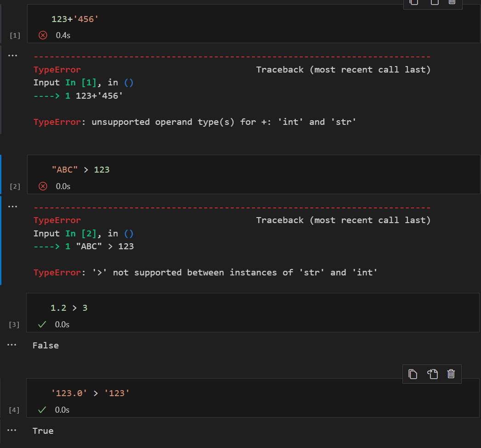Open the ellipsis menu beside the True output

[12, 430]
